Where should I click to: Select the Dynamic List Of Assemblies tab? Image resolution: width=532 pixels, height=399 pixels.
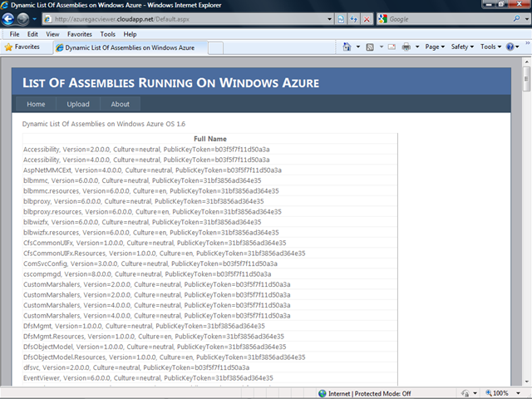point(130,47)
